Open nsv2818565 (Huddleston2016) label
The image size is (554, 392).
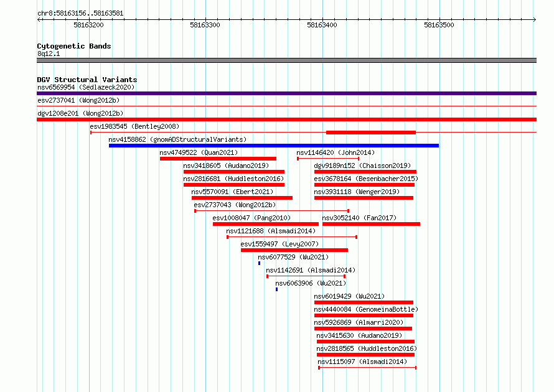point(367,348)
